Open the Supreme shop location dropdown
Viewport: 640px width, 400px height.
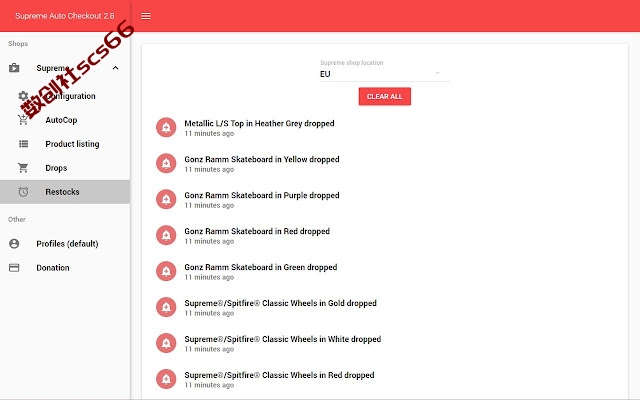(384, 74)
